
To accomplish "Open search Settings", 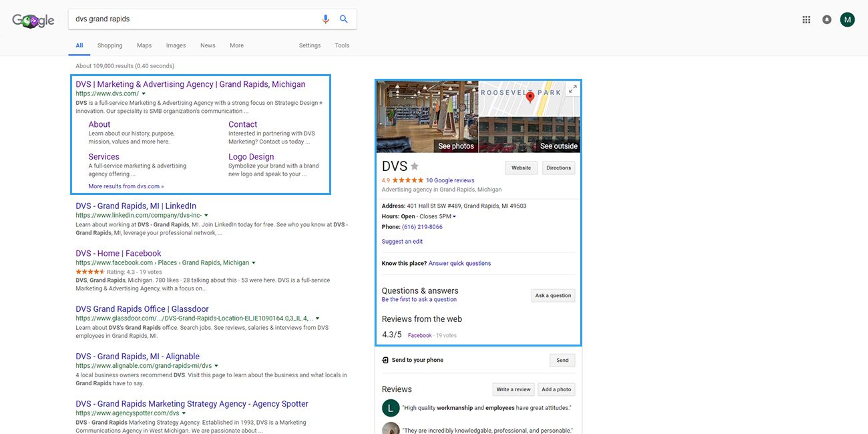I will point(310,45).
